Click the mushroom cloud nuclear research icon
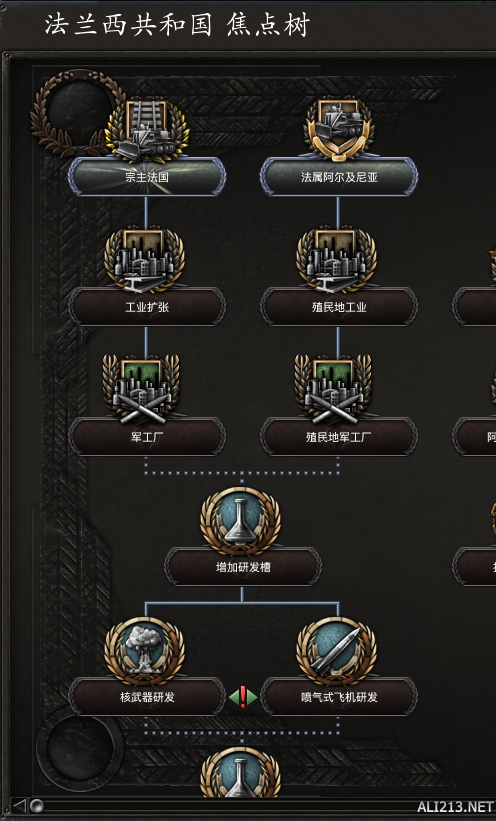 point(145,650)
